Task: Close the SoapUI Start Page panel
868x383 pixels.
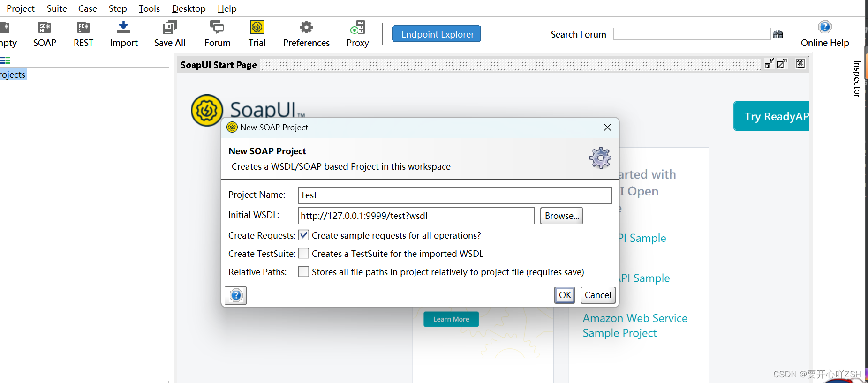Action: point(800,63)
